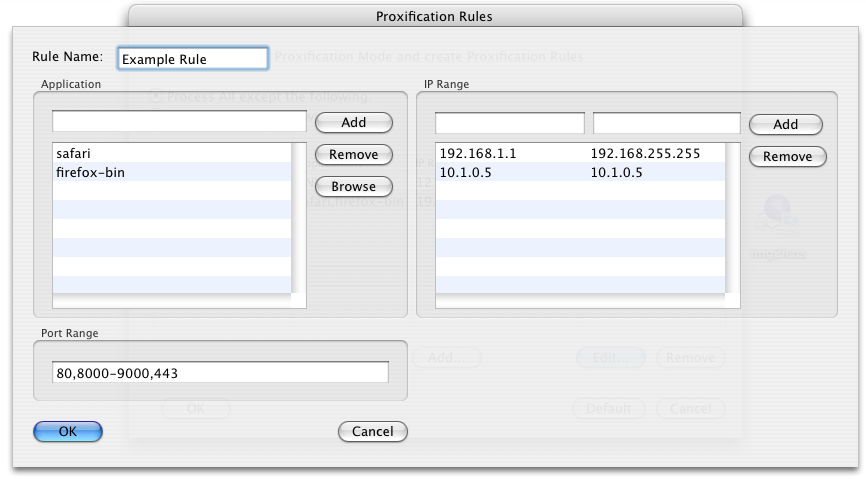Select safari in the application list
866x479 pixels.
click(171, 154)
